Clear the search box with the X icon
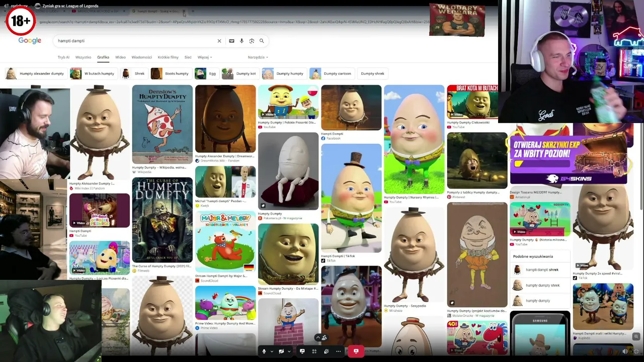 [x=219, y=41]
